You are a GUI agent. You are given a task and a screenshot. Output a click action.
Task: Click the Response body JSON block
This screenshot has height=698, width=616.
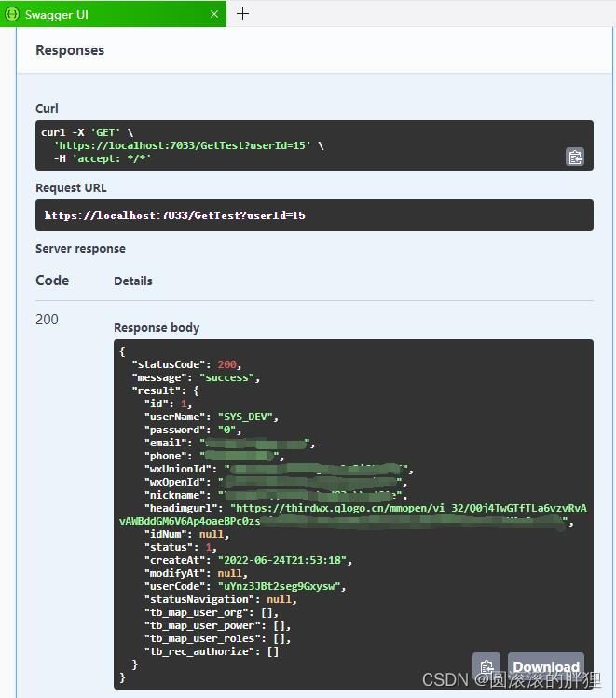(x=353, y=514)
